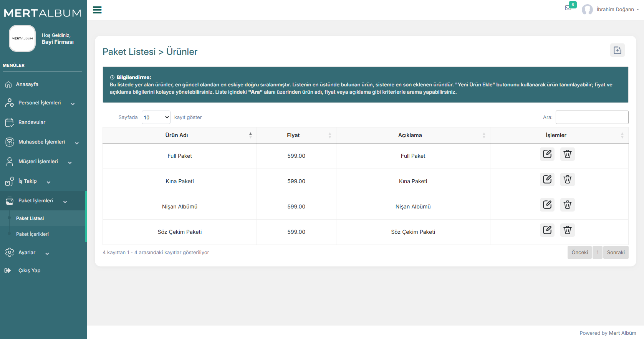
Task: Open the edit icon for Söz Çekim Paketi
Action: pyautogui.click(x=547, y=230)
